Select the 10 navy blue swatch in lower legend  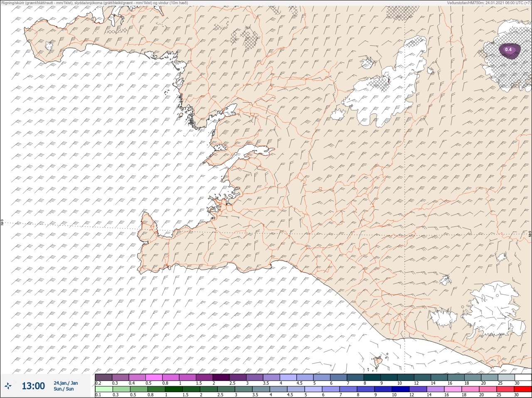pyautogui.click(x=401, y=389)
